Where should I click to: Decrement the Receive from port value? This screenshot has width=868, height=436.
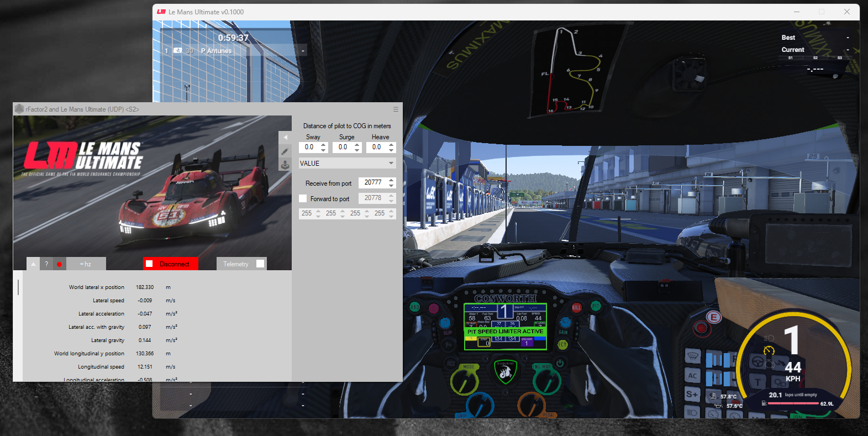coord(392,186)
